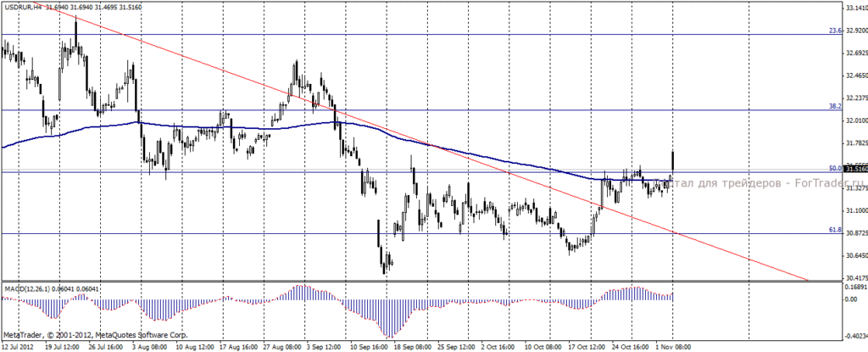The width and height of the screenshot is (868, 352).
Task: Select the 23.6 Fibonacci level label
Action: pos(835,31)
